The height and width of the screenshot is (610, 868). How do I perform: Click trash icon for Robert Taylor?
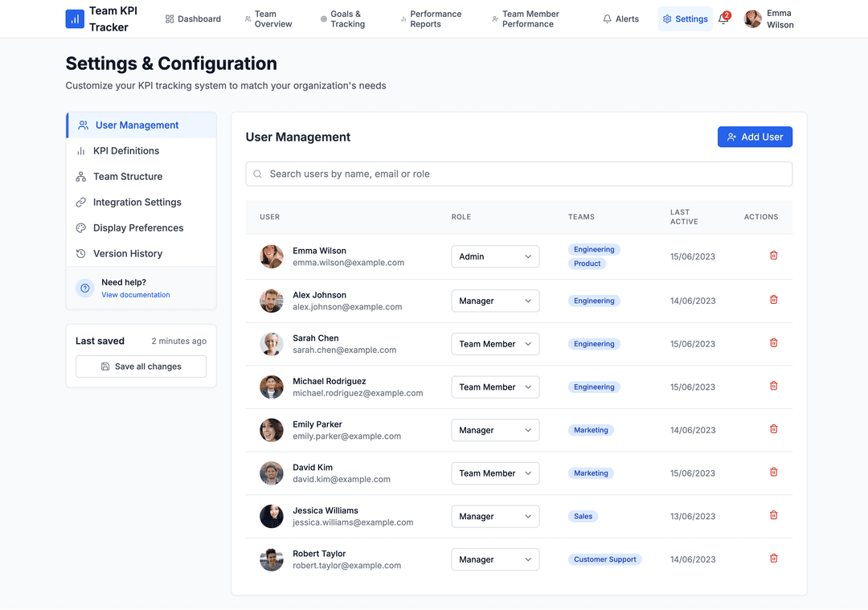pyautogui.click(x=773, y=559)
